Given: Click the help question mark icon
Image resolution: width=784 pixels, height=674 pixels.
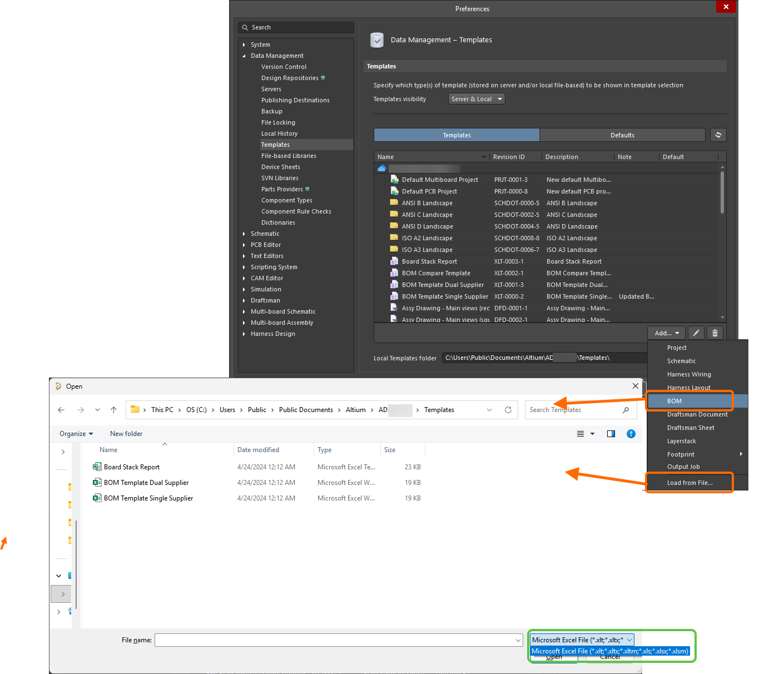Looking at the screenshot, I should [x=631, y=434].
